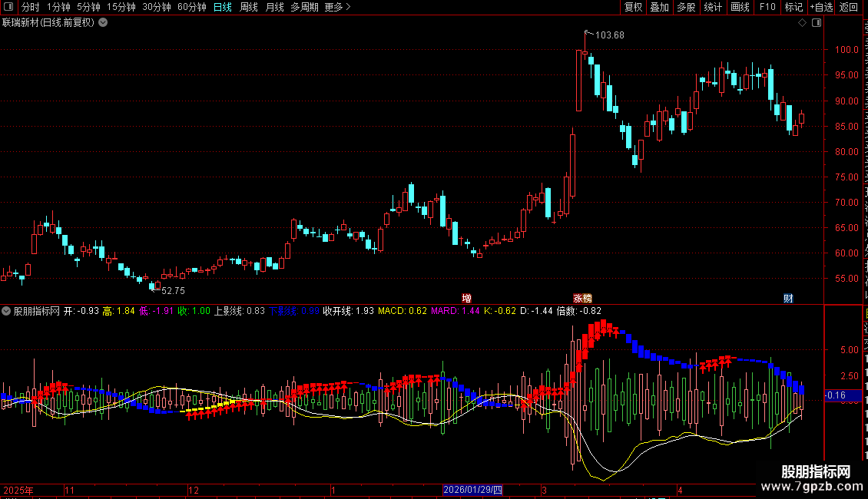Click the 叠加 overlay button
The image size is (868, 499).
click(659, 7)
